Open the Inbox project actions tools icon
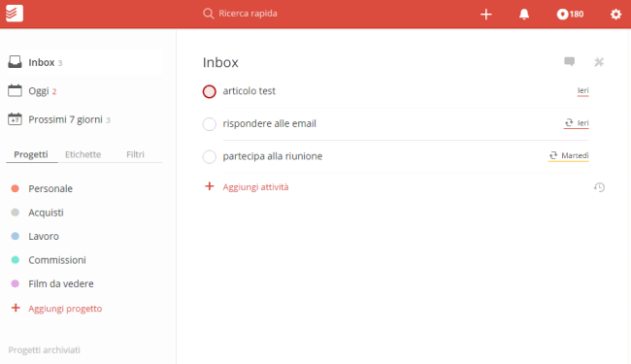 [x=599, y=62]
